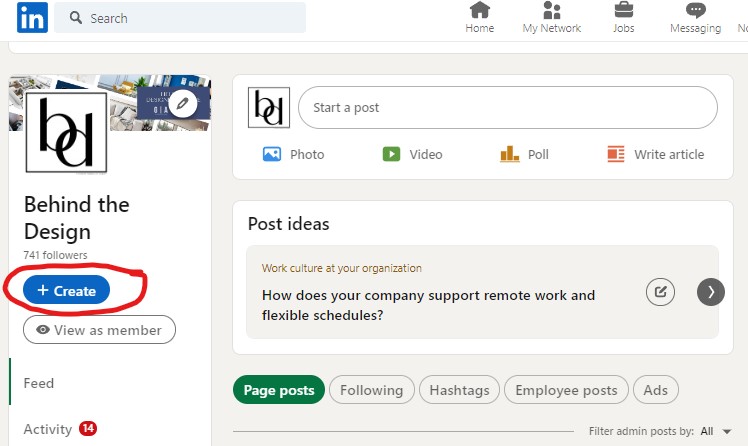Create a Poll
748x446 pixels.
tap(524, 155)
